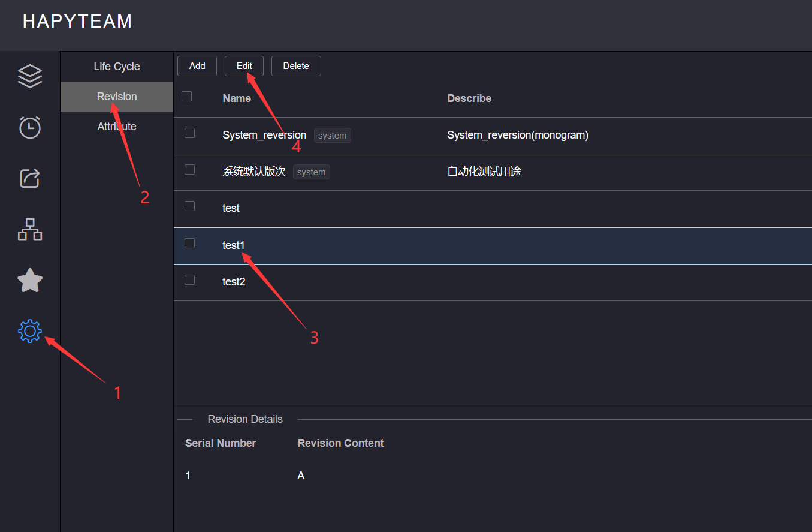The height and width of the screenshot is (532, 812).
Task: Click the Serial Number column header
Action: click(221, 443)
